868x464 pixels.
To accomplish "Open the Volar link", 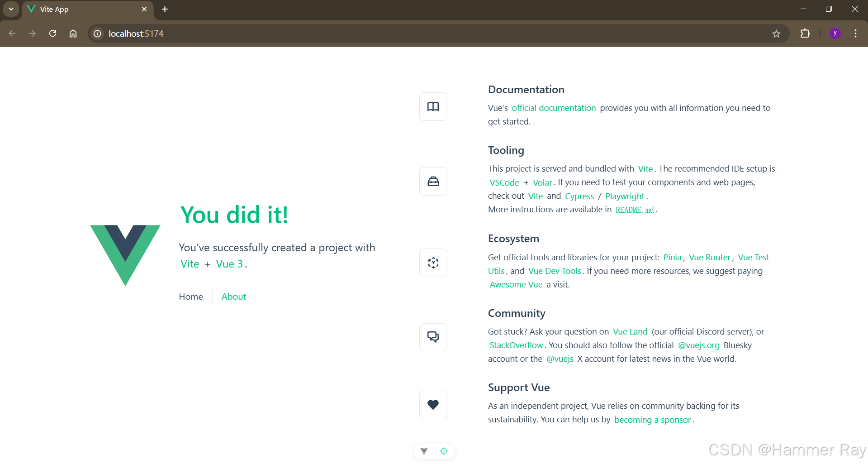I will point(542,182).
